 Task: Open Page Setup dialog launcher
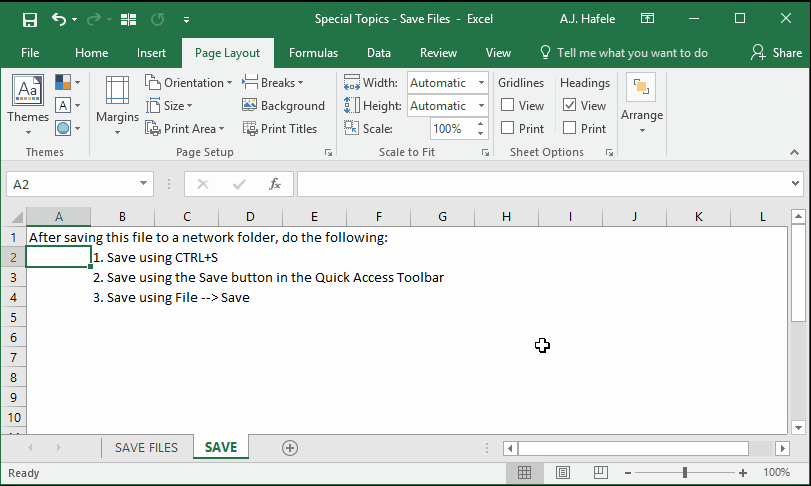(x=328, y=153)
